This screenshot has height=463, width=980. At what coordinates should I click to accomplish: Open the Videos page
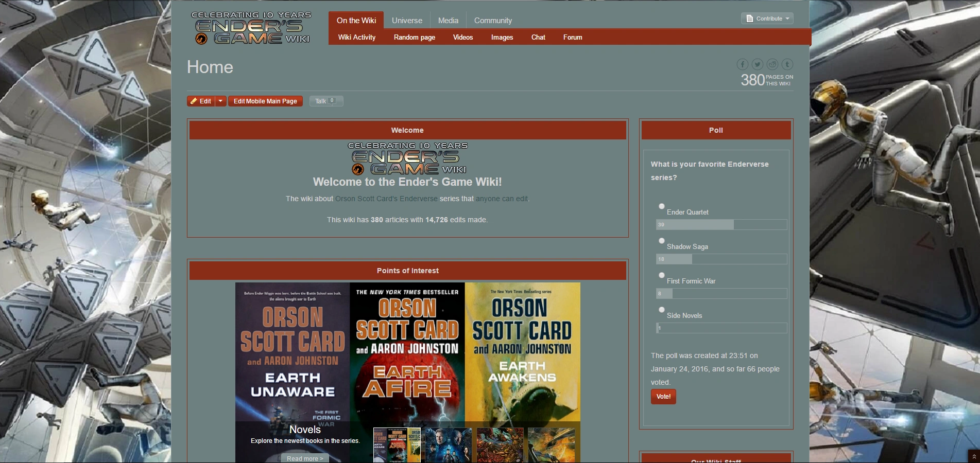(463, 38)
